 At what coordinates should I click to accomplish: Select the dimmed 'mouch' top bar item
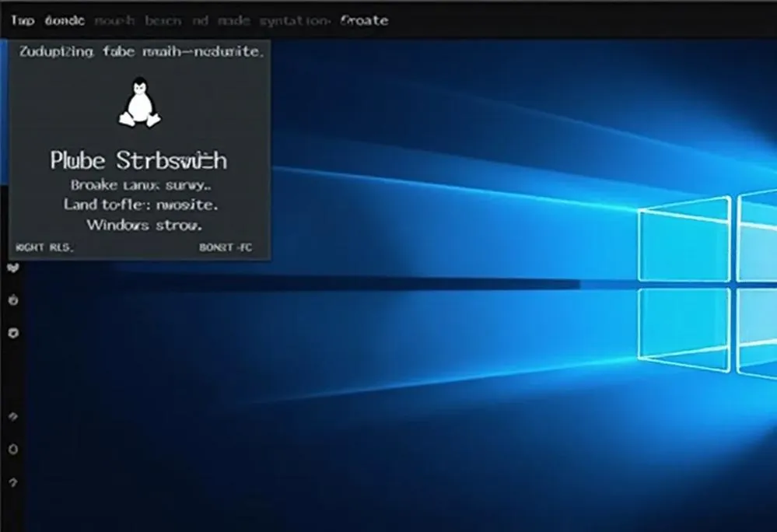114,21
